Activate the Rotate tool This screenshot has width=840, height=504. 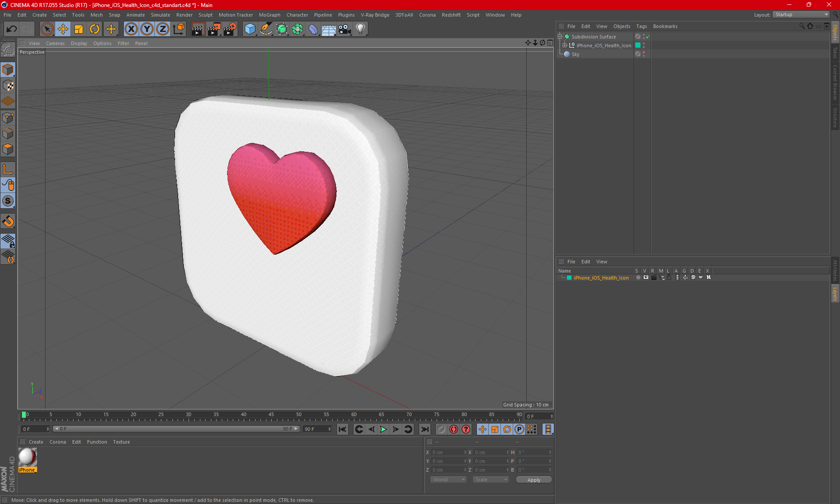(94, 29)
